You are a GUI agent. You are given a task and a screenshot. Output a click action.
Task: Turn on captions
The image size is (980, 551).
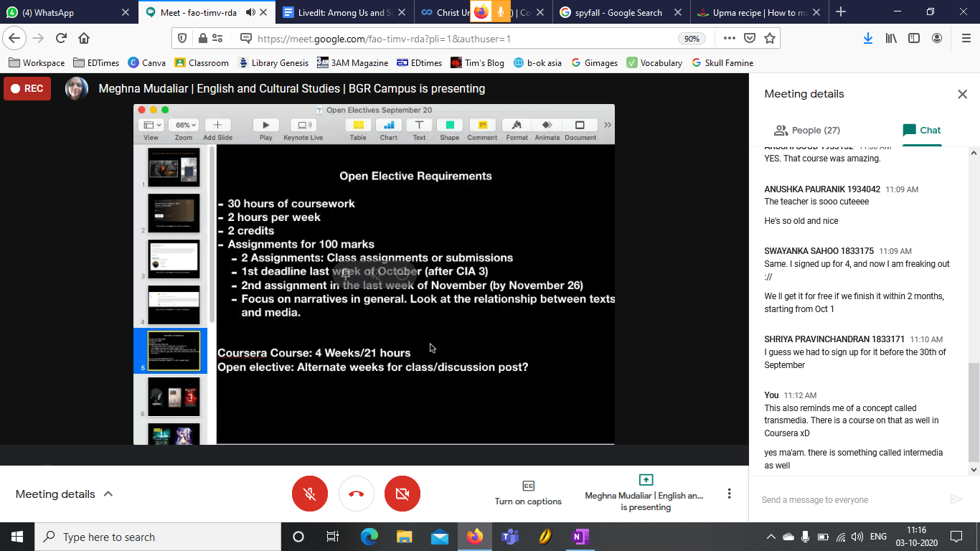tap(528, 493)
